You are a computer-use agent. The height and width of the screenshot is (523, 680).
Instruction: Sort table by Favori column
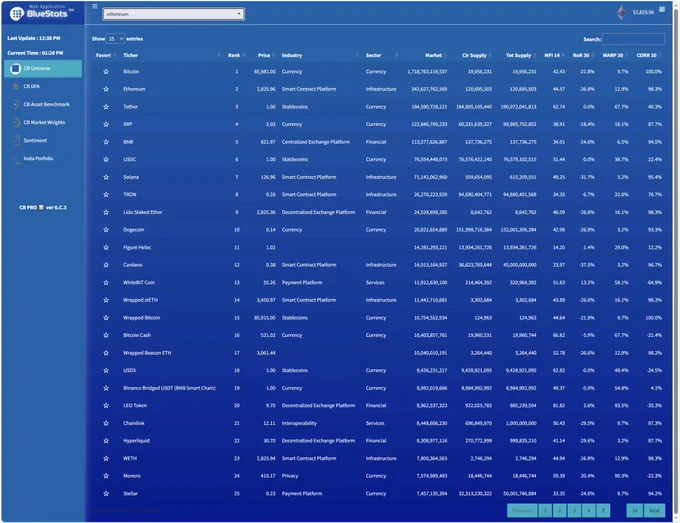click(x=105, y=55)
